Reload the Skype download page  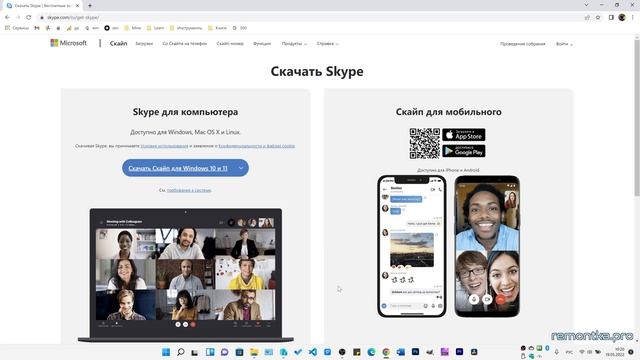click(x=29, y=17)
